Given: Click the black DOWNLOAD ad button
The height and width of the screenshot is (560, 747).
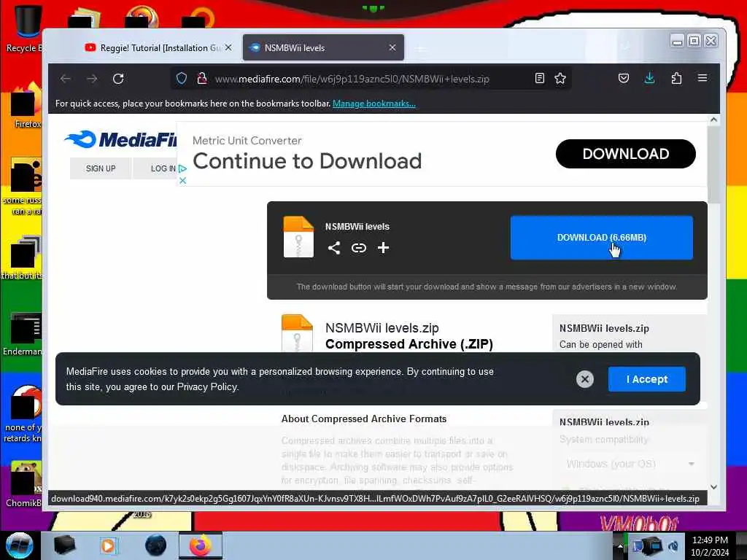Looking at the screenshot, I should 625,154.
